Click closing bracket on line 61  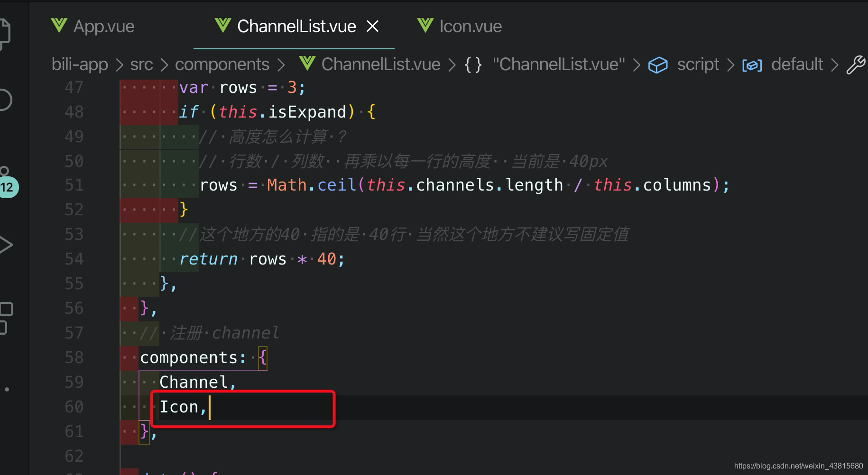pos(144,431)
